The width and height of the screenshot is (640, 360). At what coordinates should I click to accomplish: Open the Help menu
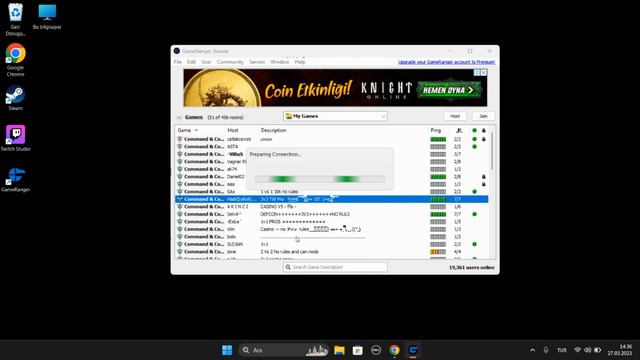pyautogui.click(x=300, y=62)
